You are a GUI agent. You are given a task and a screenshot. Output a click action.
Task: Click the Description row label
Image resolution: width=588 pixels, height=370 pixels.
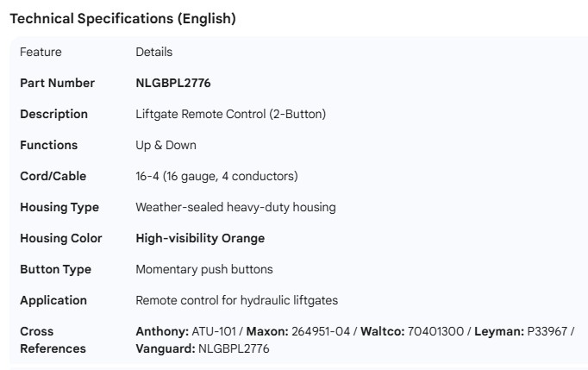click(53, 114)
